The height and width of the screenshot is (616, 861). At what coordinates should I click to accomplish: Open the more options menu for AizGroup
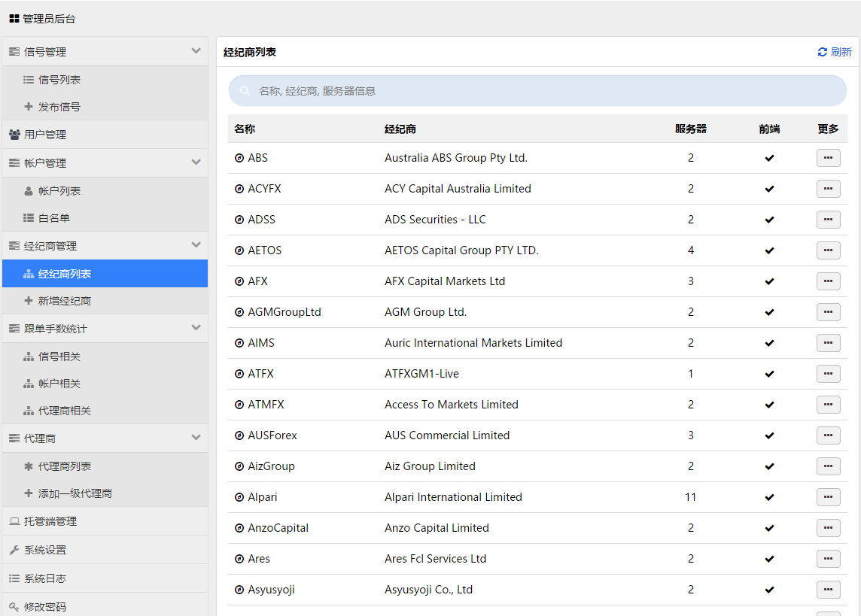828,466
